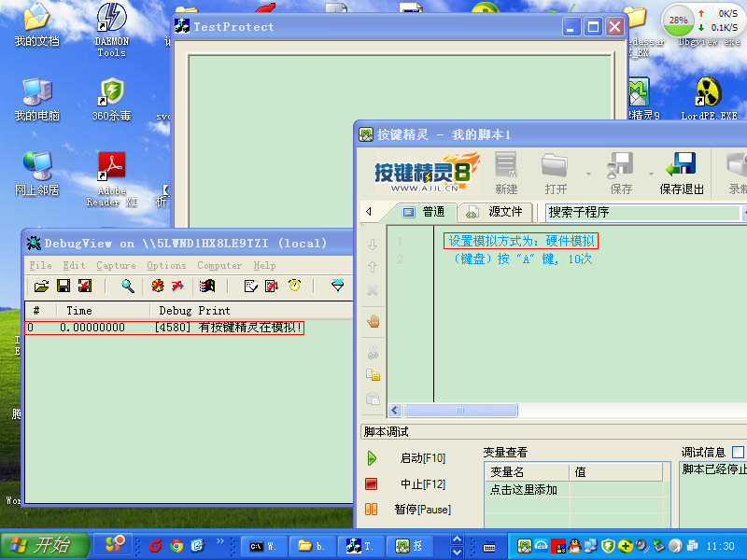747x560 pixels.
Task: Click the hand icon in script sidebar
Action: (x=373, y=321)
